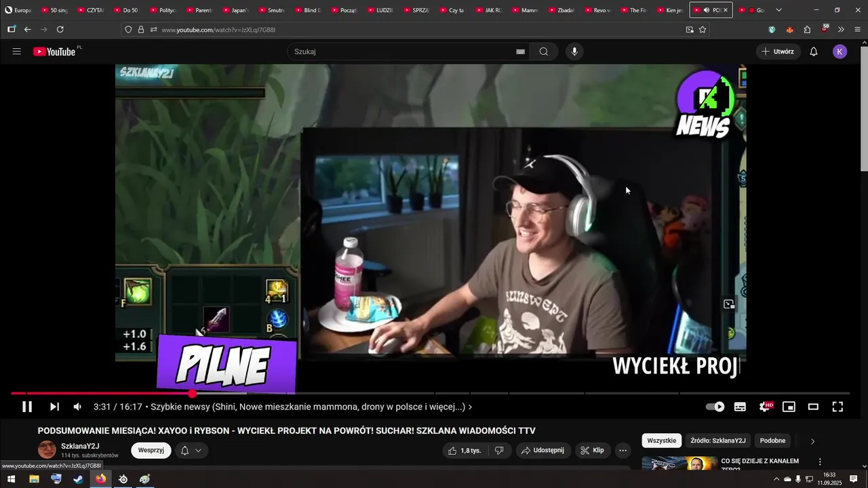
Task: Click the address bar URL
Action: coord(218,30)
